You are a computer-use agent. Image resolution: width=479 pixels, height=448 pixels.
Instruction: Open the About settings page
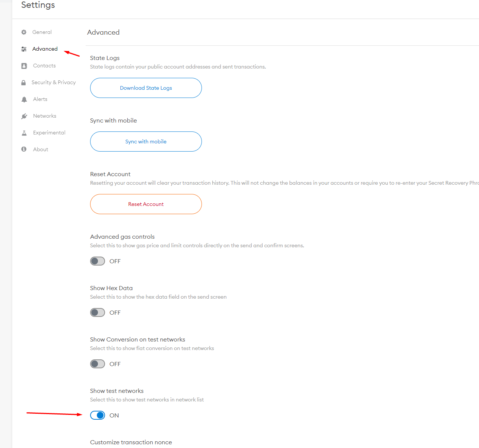coord(41,149)
